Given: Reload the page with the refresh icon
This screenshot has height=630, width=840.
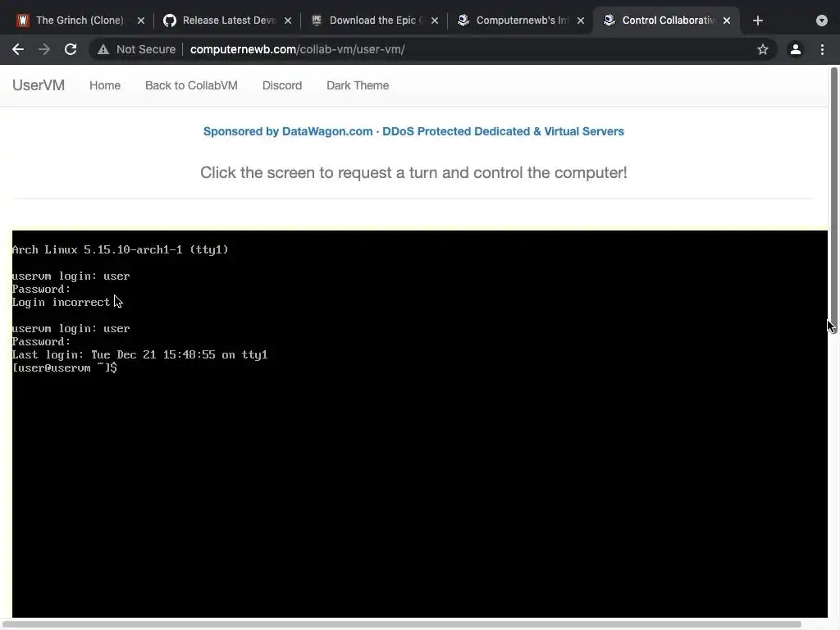Looking at the screenshot, I should (x=71, y=49).
